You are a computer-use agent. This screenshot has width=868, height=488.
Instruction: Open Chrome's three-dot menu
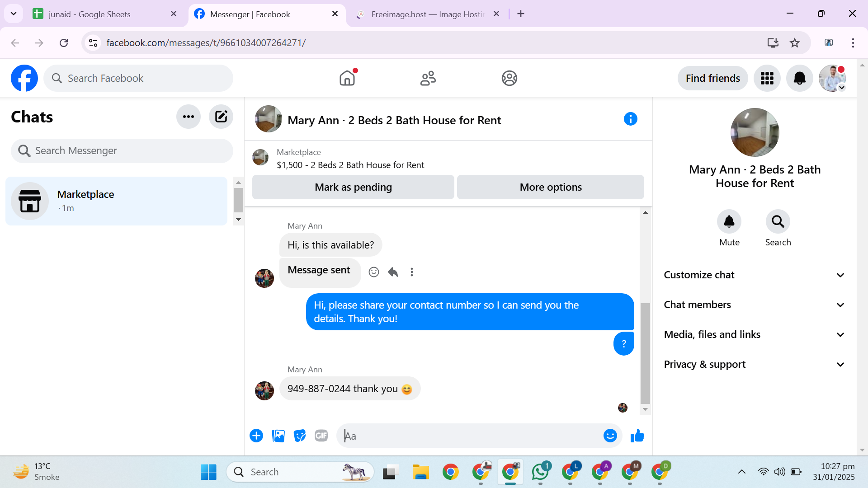click(x=853, y=43)
